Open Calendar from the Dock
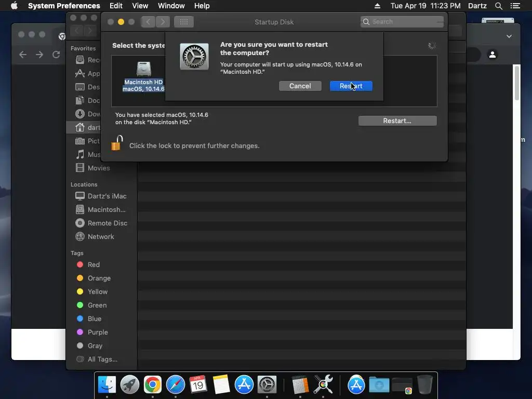 198,384
